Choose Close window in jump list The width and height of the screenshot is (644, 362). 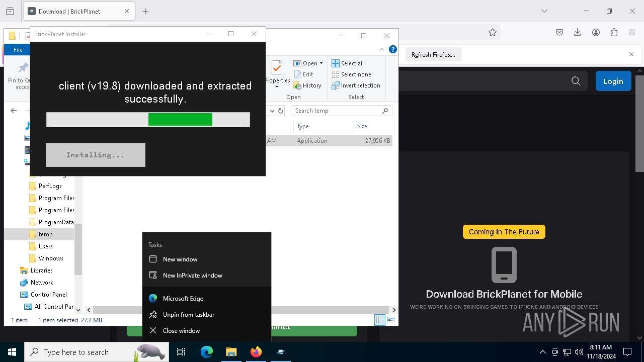207,331
